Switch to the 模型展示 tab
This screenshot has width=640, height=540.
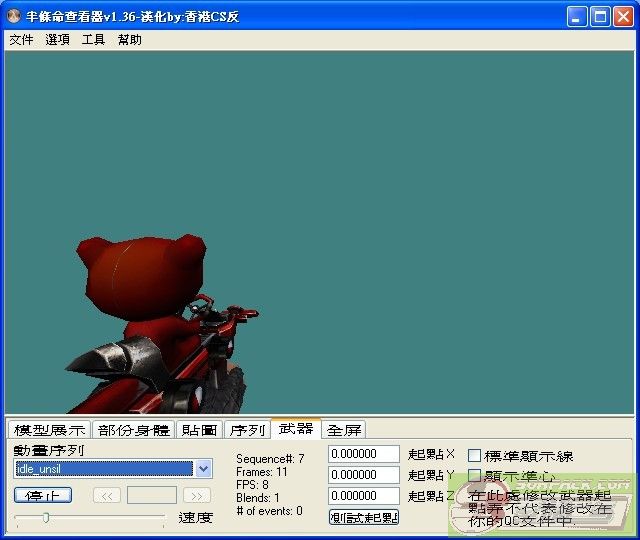pyautogui.click(x=49, y=430)
